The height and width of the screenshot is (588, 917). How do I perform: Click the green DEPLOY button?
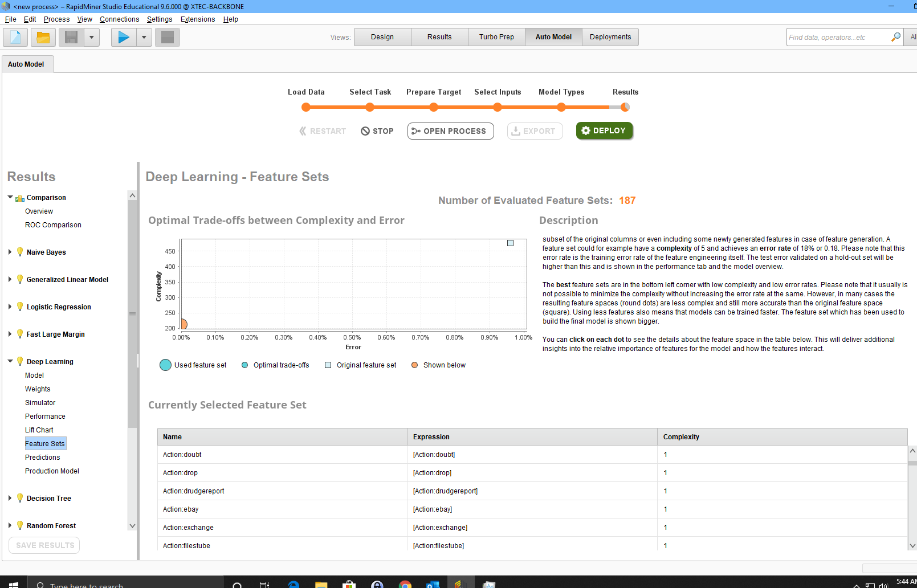(x=604, y=130)
